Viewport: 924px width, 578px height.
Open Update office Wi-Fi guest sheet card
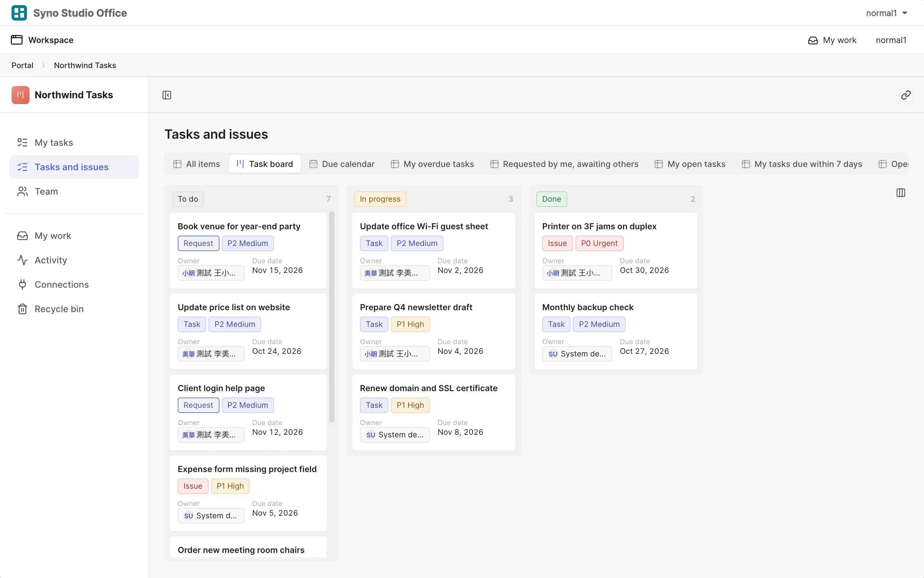[x=433, y=250]
